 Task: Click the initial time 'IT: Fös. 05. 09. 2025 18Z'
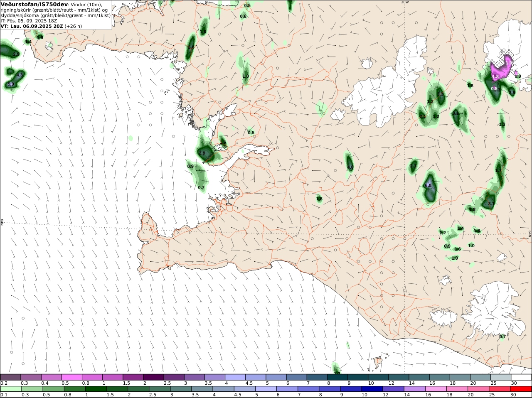click(x=29, y=20)
